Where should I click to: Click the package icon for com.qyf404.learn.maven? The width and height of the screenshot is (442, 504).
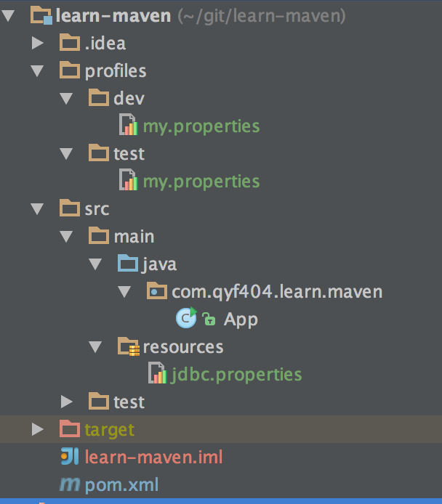[x=157, y=291]
